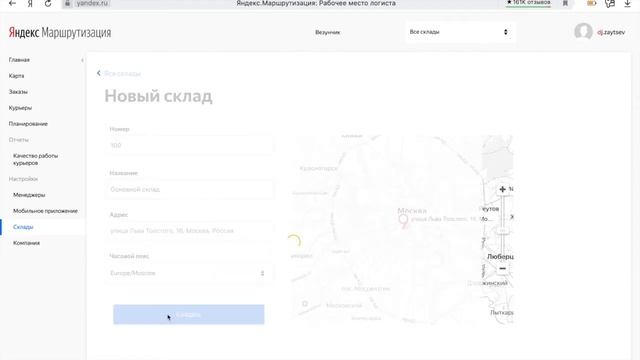Select Склады in sidebar
The image size is (640, 360).
tap(23, 227)
